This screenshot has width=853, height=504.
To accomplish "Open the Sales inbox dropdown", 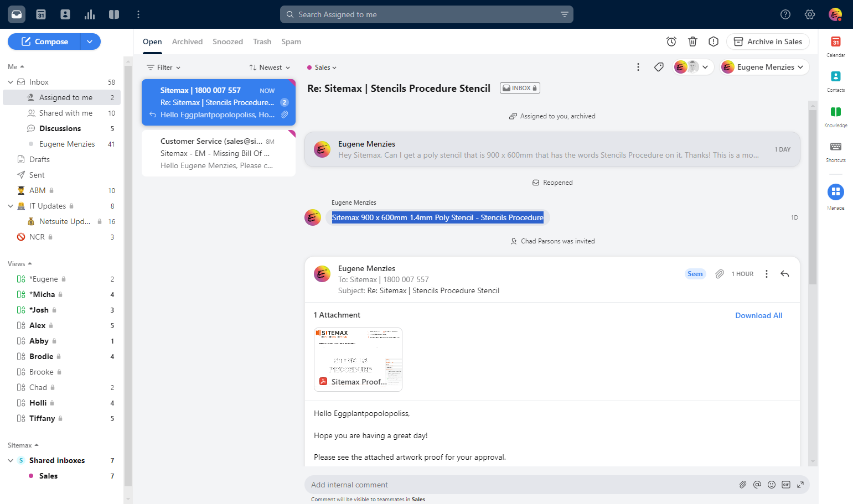I will 322,67.
